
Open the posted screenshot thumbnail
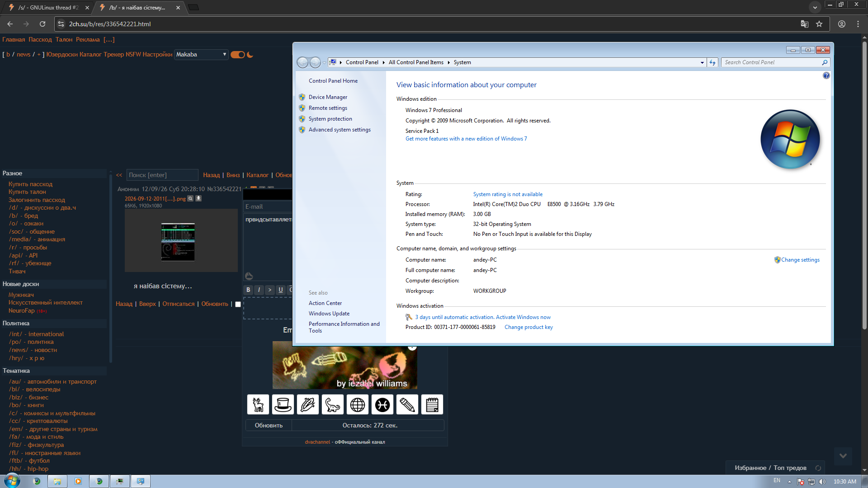tap(178, 242)
